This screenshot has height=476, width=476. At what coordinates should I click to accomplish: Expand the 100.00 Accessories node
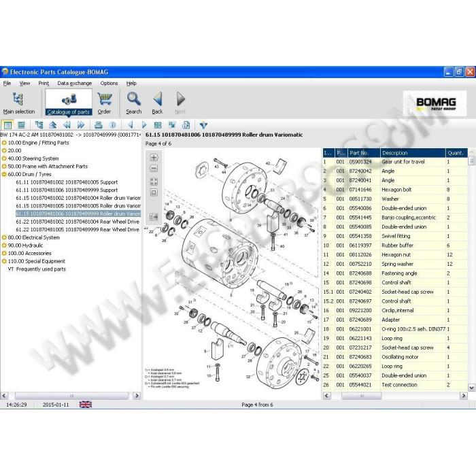tap(4, 253)
